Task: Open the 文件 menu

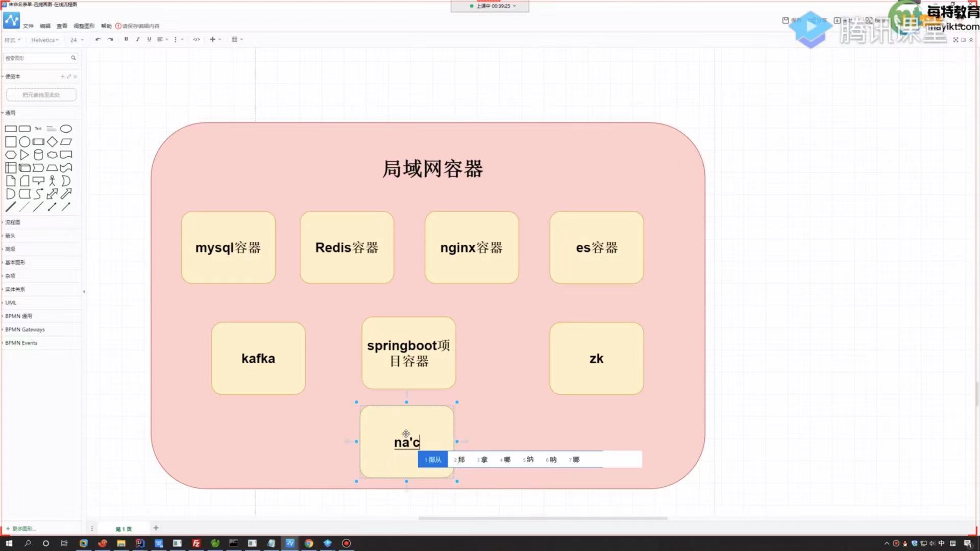Action: 28,26
